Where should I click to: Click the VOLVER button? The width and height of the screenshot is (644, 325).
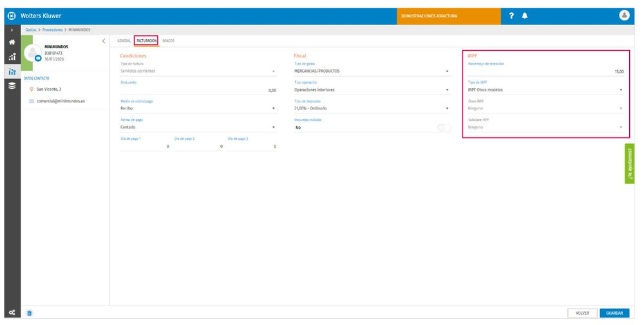click(582, 313)
